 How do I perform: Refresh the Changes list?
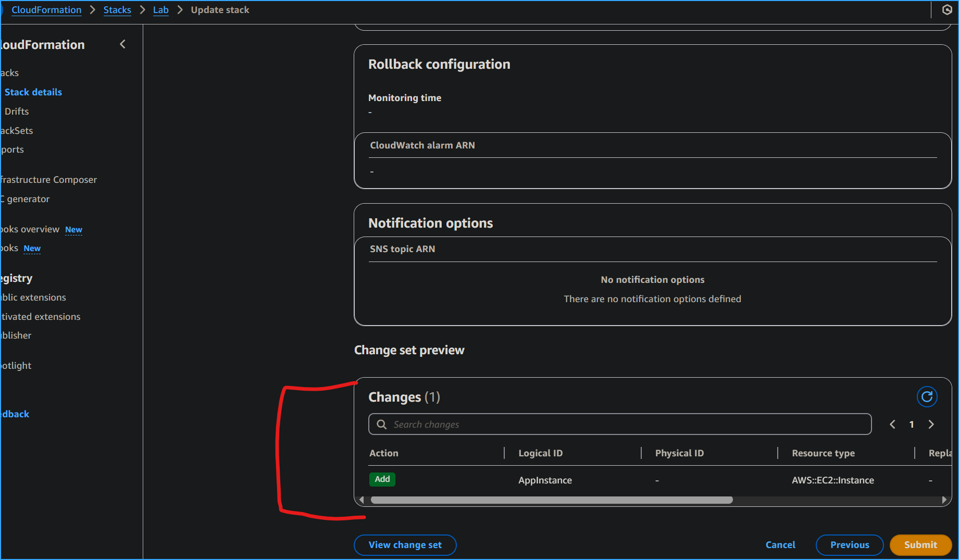coord(927,397)
